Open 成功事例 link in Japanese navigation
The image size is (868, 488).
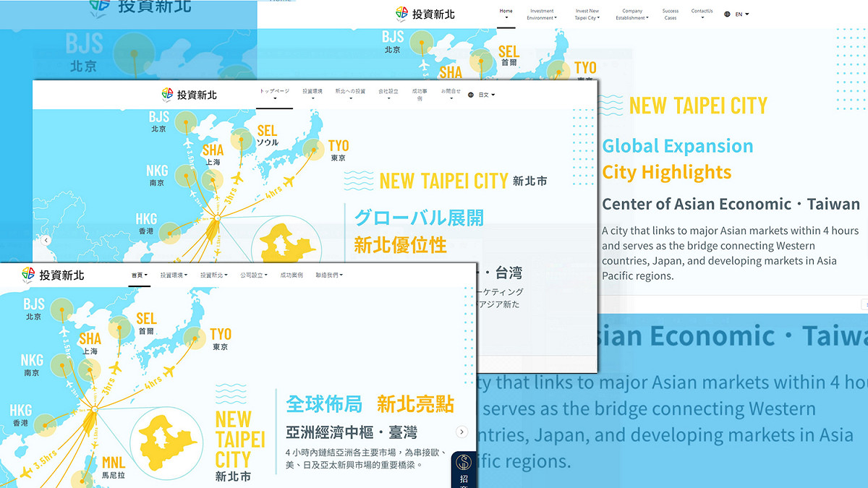(x=420, y=95)
